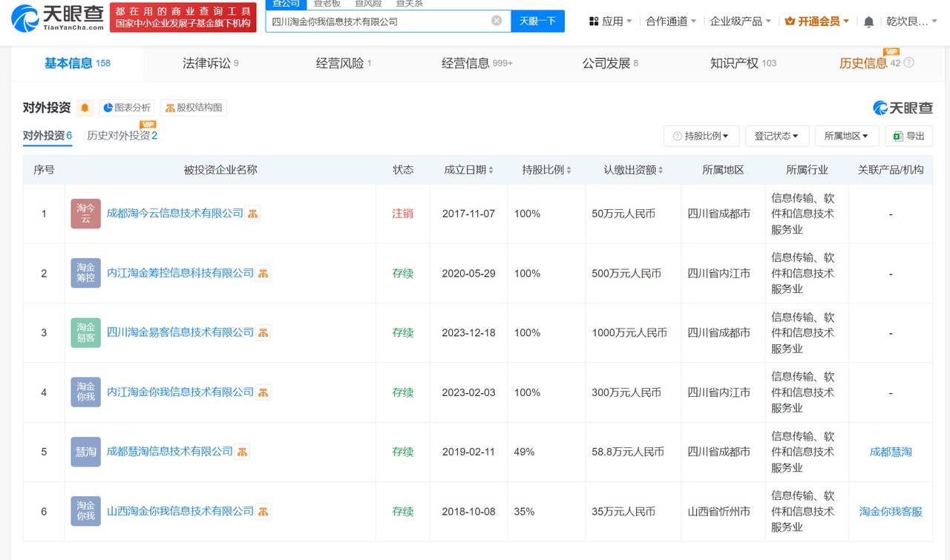950x560 pixels.
Task: Open the 图表分析 chart analysis view
Action: 127,107
